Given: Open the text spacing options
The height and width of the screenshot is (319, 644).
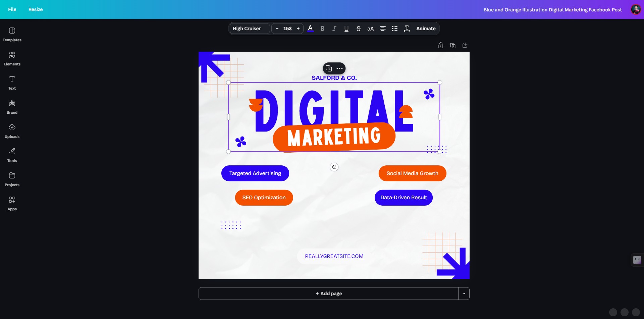Looking at the screenshot, I should (407, 29).
